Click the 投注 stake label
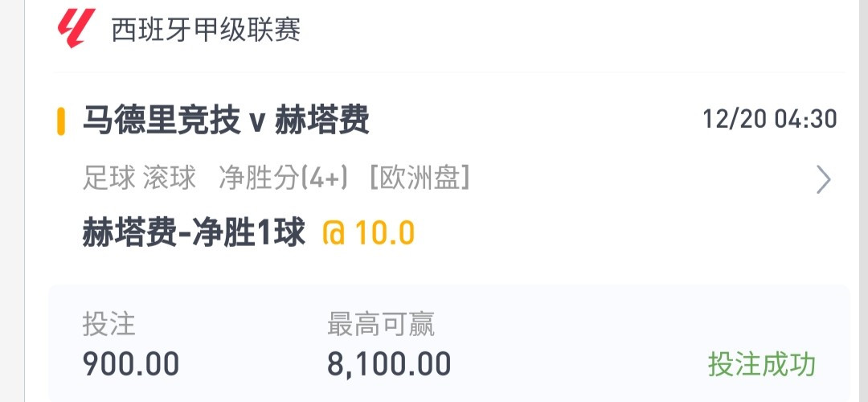The height and width of the screenshot is (402, 868). [x=108, y=325]
